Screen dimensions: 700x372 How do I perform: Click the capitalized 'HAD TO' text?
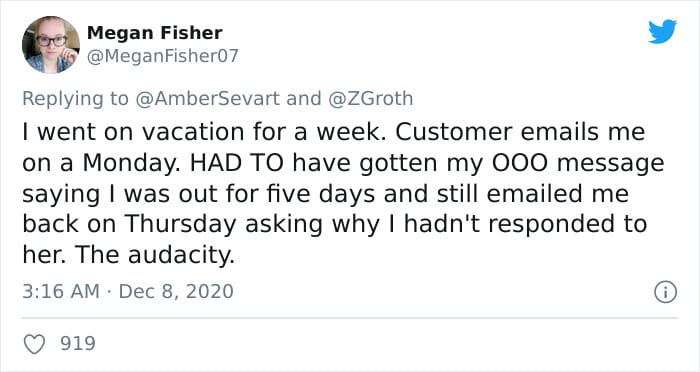pos(237,163)
